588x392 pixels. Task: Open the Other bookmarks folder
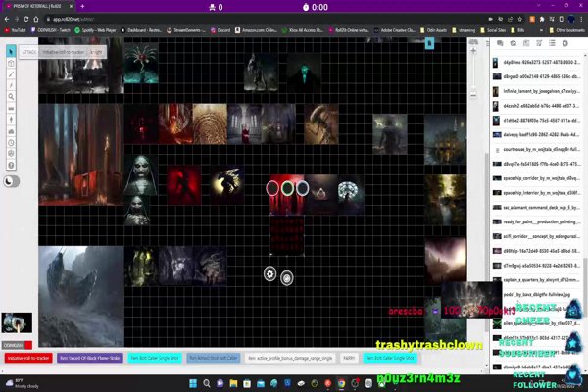[x=566, y=30]
